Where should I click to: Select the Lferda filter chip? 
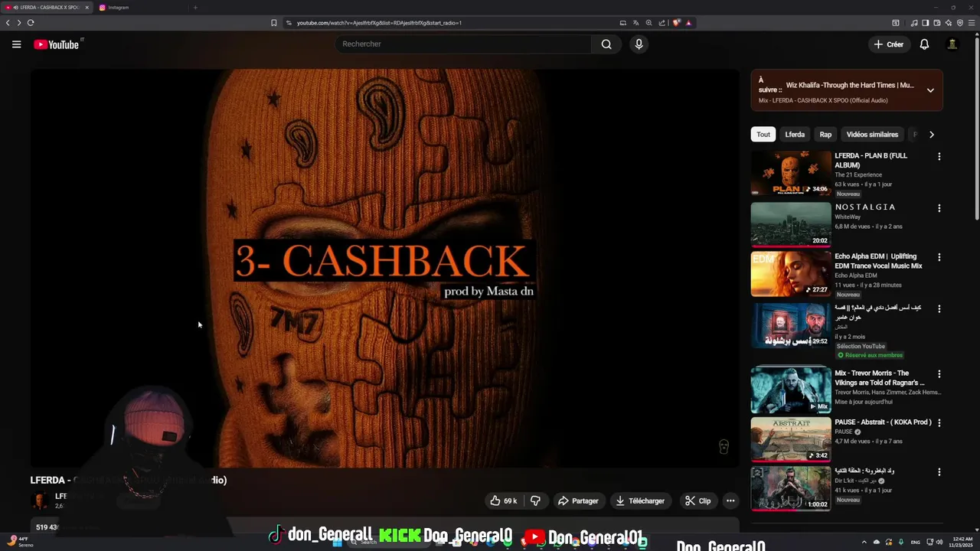pyautogui.click(x=795, y=135)
